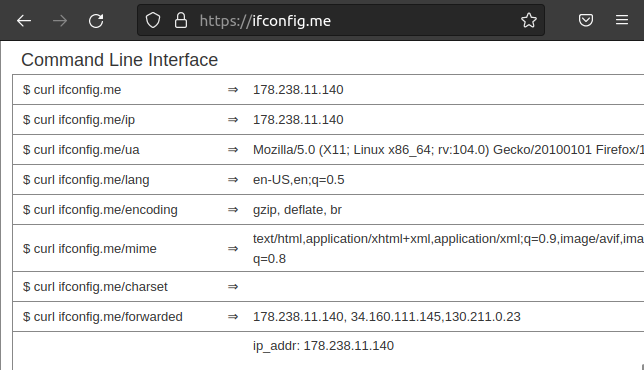This screenshot has height=370, width=644.
Task: Click the 'ip_addr: 178.238.11.140' text
Action: tap(323, 346)
